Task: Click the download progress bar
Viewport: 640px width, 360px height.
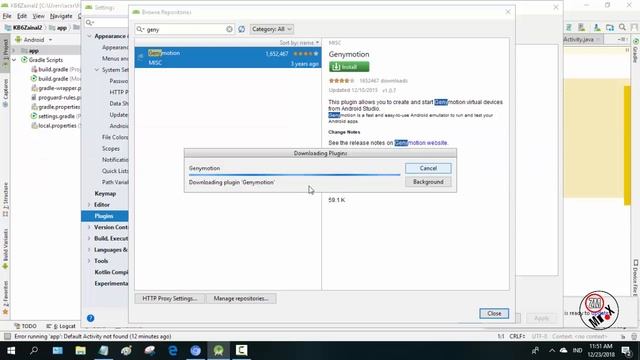Action: 294,175
